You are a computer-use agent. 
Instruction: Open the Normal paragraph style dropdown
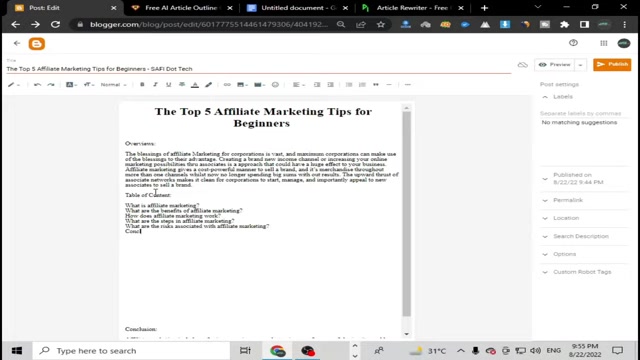(x=113, y=84)
